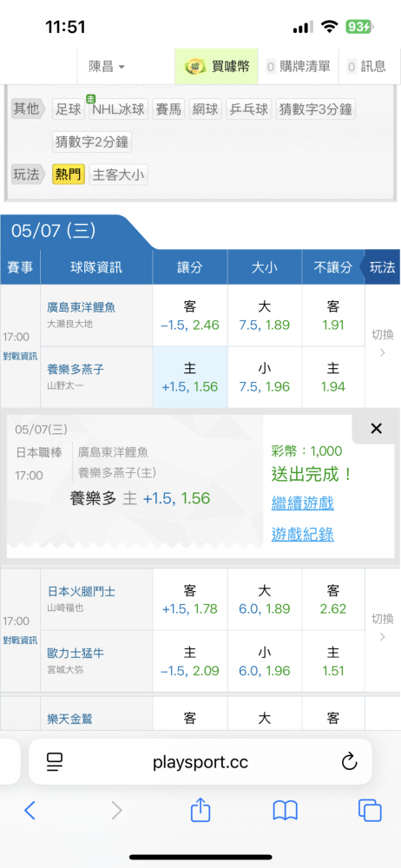Open 對戰資訊 for the 廣島 vs 養樂多 game
401x868 pixels.
(x=20, y=356)
